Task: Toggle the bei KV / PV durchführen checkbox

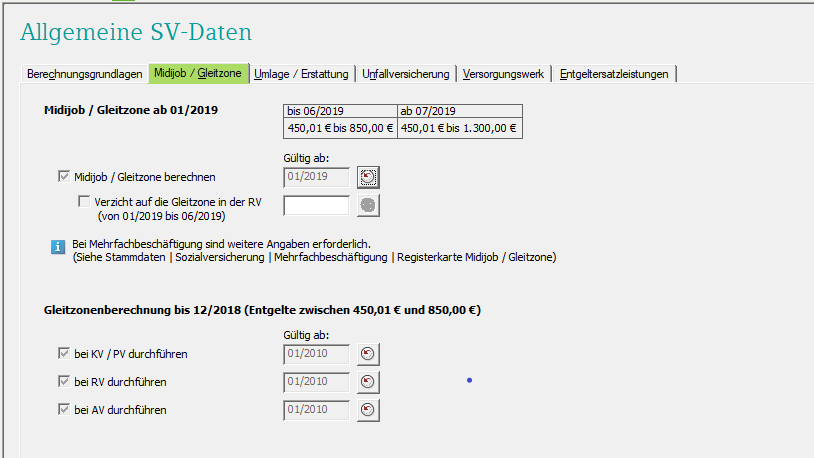Action: [65, 354]
